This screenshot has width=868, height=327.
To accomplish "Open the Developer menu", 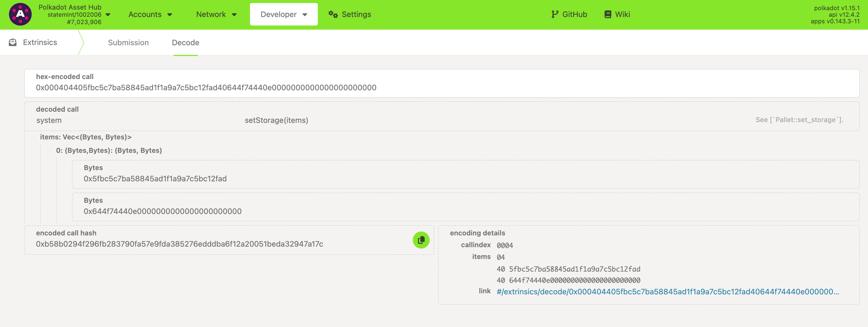I will click(x=284, y=15).
